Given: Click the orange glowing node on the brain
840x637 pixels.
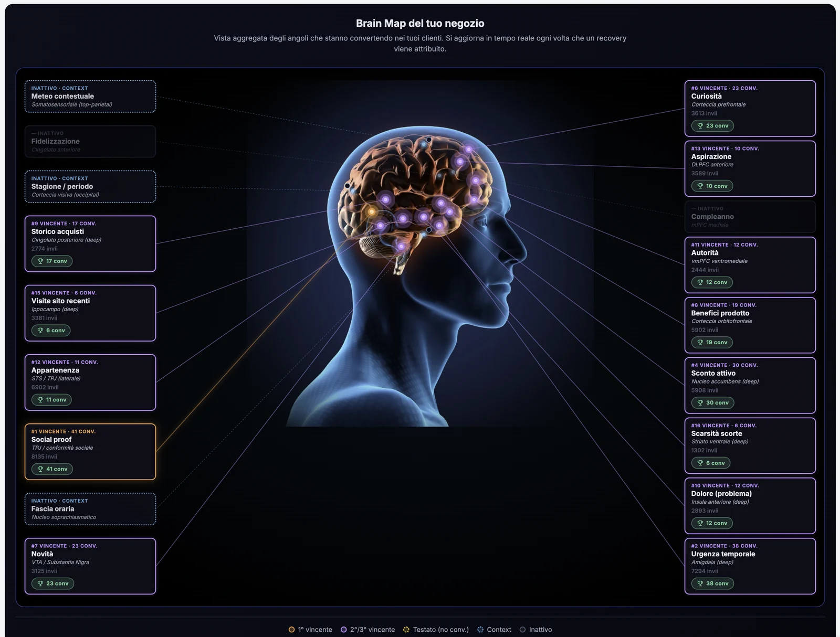Looking at the screenshot, I should 372,212.
